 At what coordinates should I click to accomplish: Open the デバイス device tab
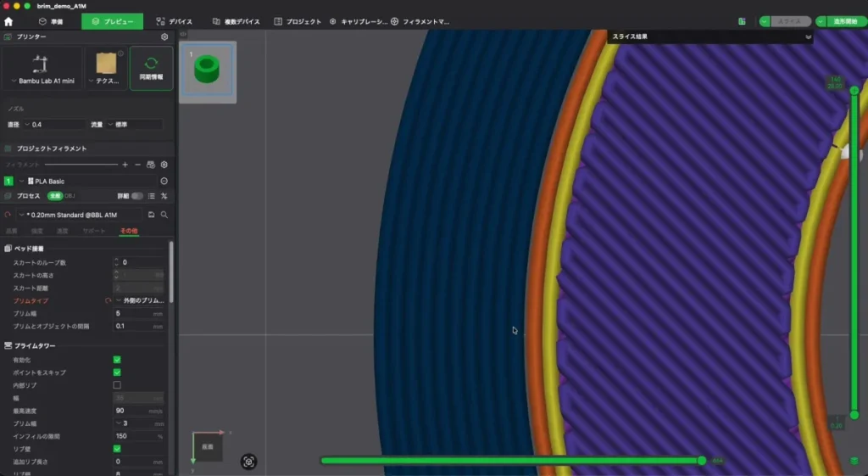(x=175, y=21)
